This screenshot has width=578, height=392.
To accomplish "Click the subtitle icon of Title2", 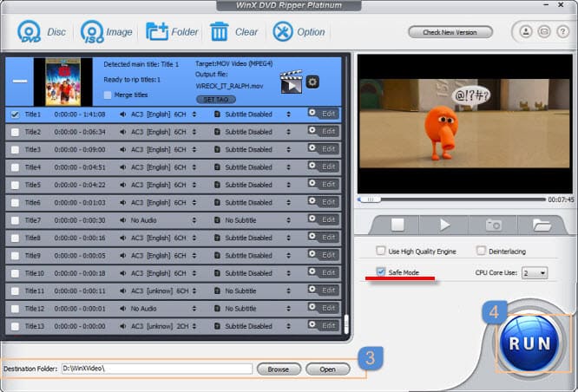I will click(x=217, y=132).
